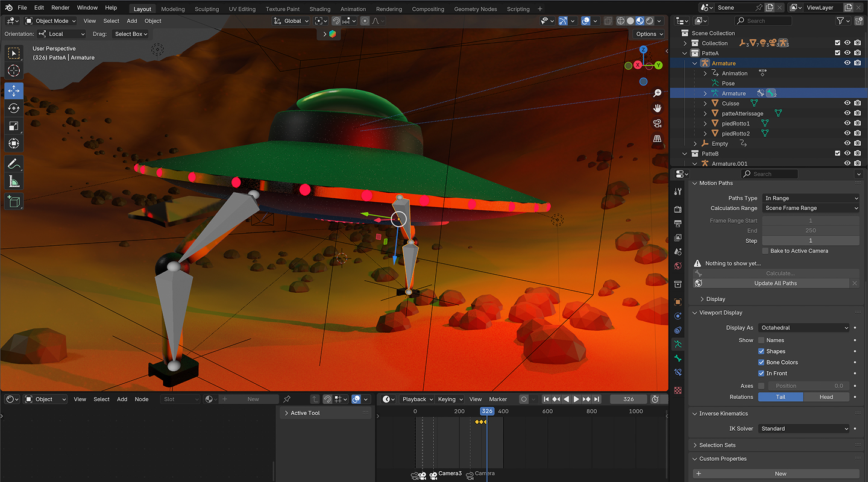Viewport: 868px width, 482px height.
Task: Open the IK Solver dropdown
Action: click(804, 429)
